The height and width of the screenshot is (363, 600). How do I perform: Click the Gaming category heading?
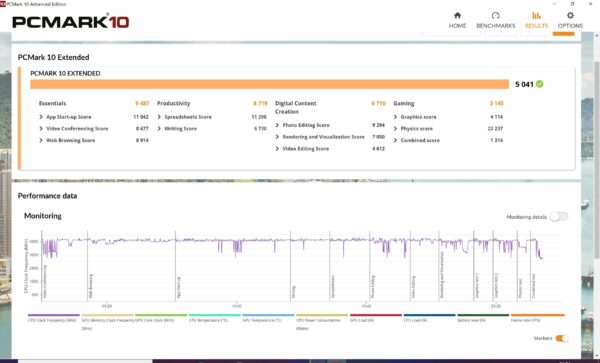pos(404,103)
